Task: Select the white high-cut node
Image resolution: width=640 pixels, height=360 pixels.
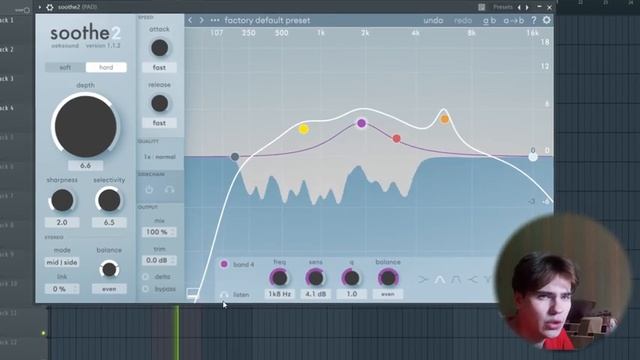Action: [x=533, y=157]
